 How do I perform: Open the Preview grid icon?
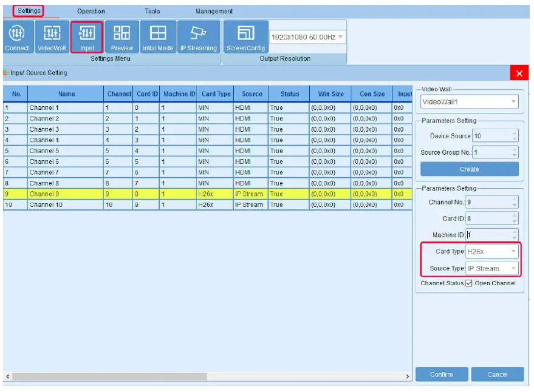click(122, 37)
